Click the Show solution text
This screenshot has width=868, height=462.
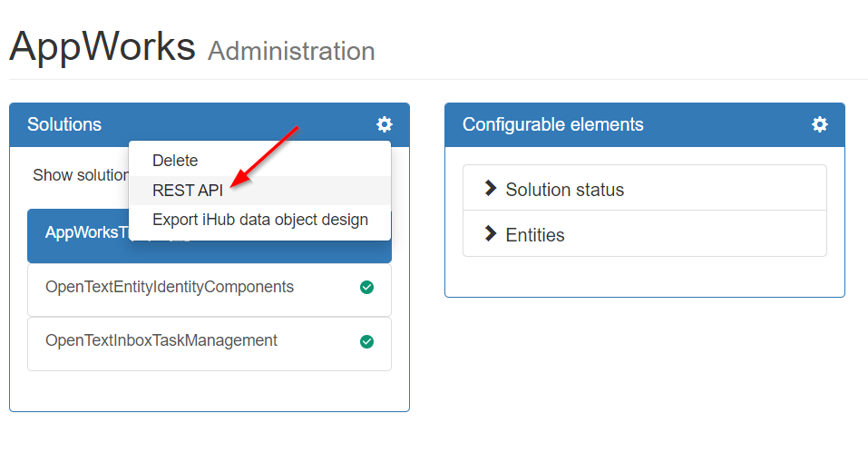coord(81,175)
